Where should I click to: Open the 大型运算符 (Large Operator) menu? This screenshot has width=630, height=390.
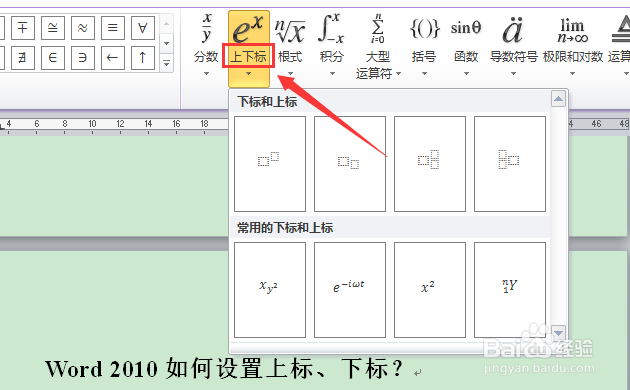(x=378, y=46)
